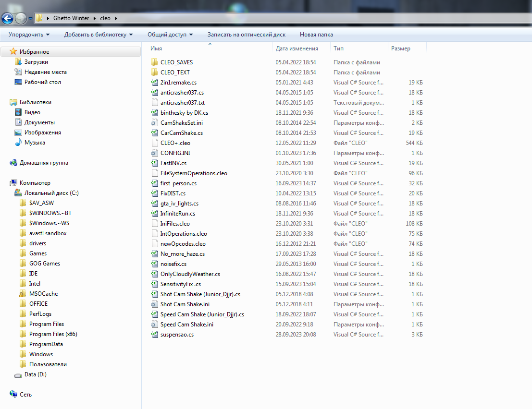Select the CLEO_SAVES folder icon
This screenshot has height=409, width=532.
point(154,62)
